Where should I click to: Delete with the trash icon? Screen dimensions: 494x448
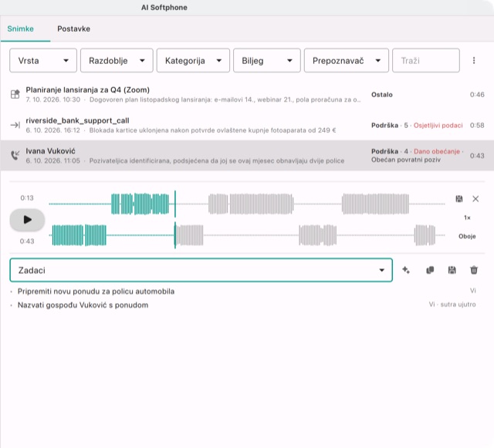(x=474, y=270)
